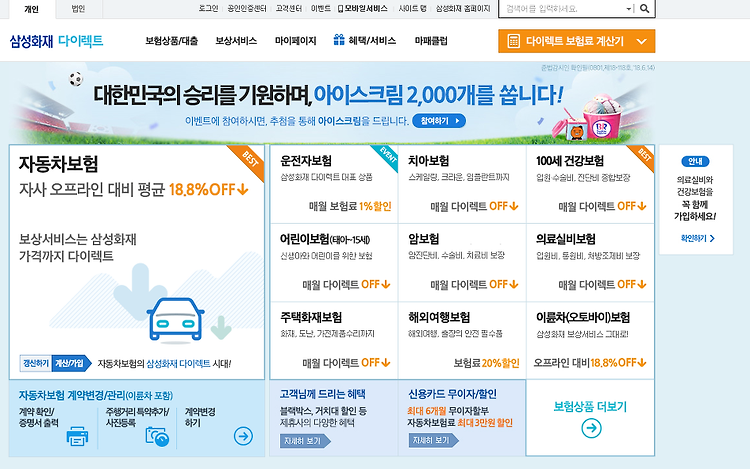Open the 100세 건강보험 product card
The height and width of the screenshot is (469, 750).
(x=590, y=184)
